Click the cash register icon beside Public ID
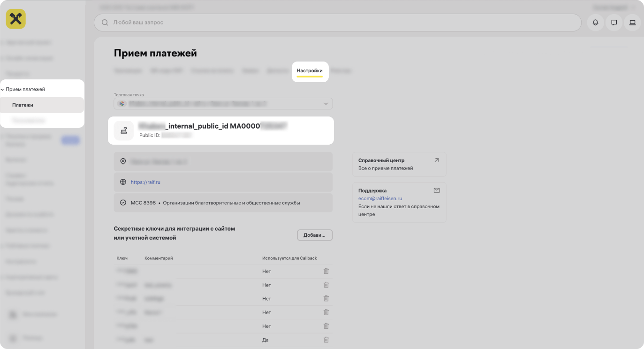Screen dimensions: 644x349 [124, 131]
